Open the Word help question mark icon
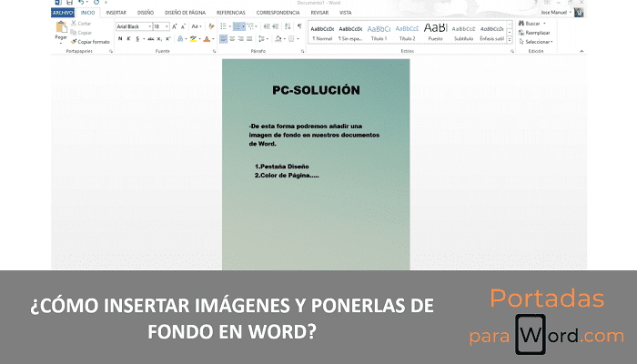This screenshot has width=637, height=364. (x=536, y=3)
